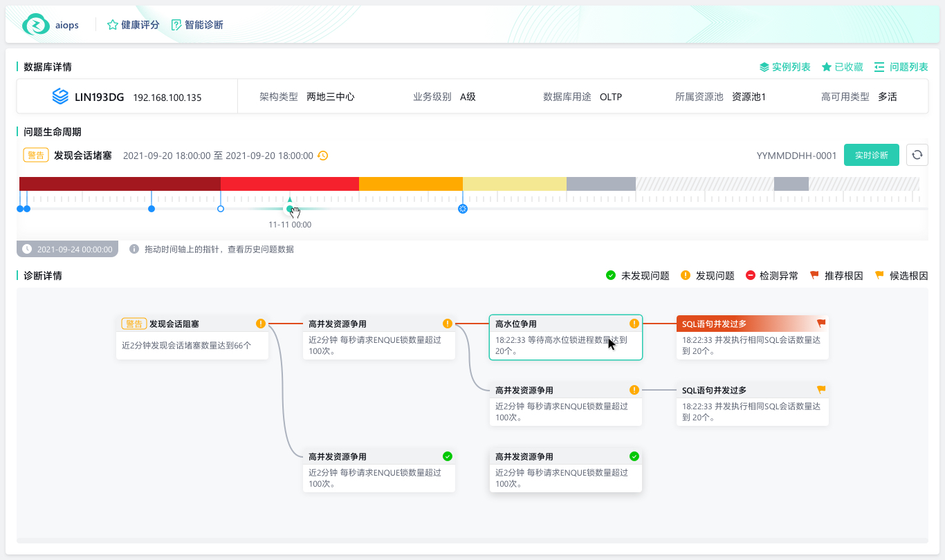Click the 诊断详情 section heading
Screen dimensions: 945x560
43,275
